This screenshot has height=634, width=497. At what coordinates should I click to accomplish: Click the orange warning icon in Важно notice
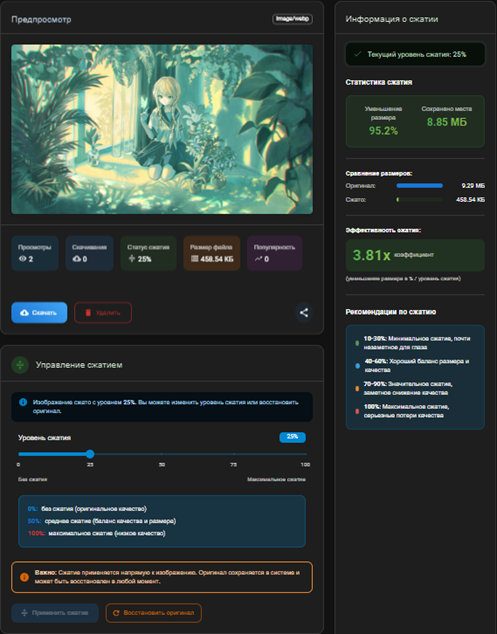coord(24,577)
